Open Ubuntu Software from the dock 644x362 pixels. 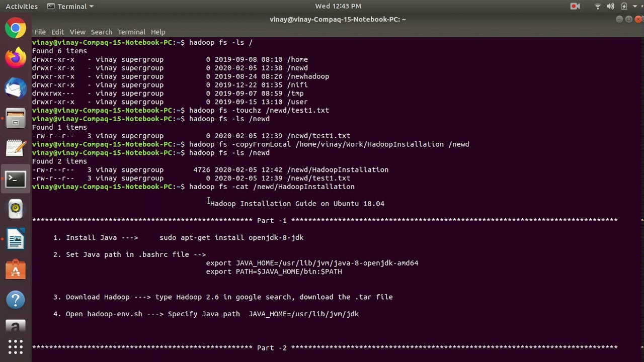click(x=16, y=270)
